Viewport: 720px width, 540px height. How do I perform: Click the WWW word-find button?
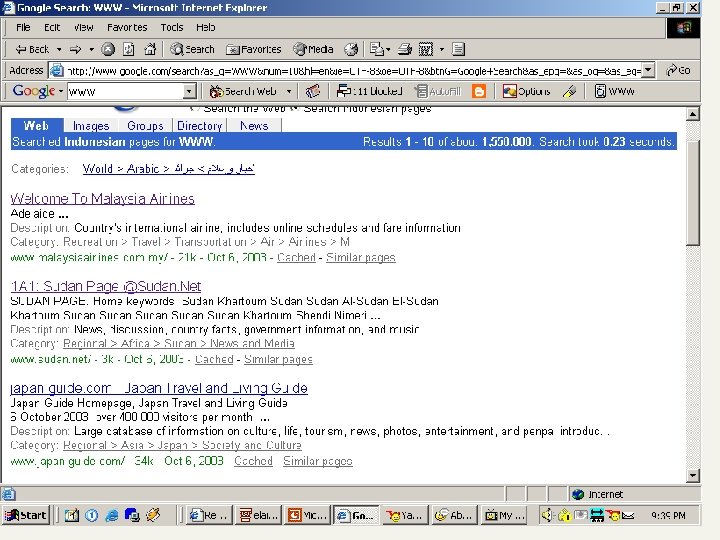tap(614, 91)
